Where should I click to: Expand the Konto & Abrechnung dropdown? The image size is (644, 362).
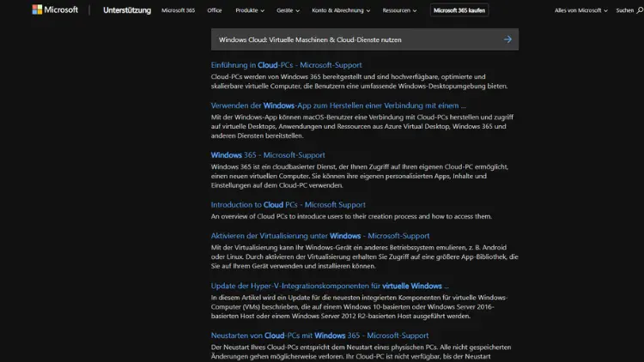pyautogui.click(x=341, y=10)
